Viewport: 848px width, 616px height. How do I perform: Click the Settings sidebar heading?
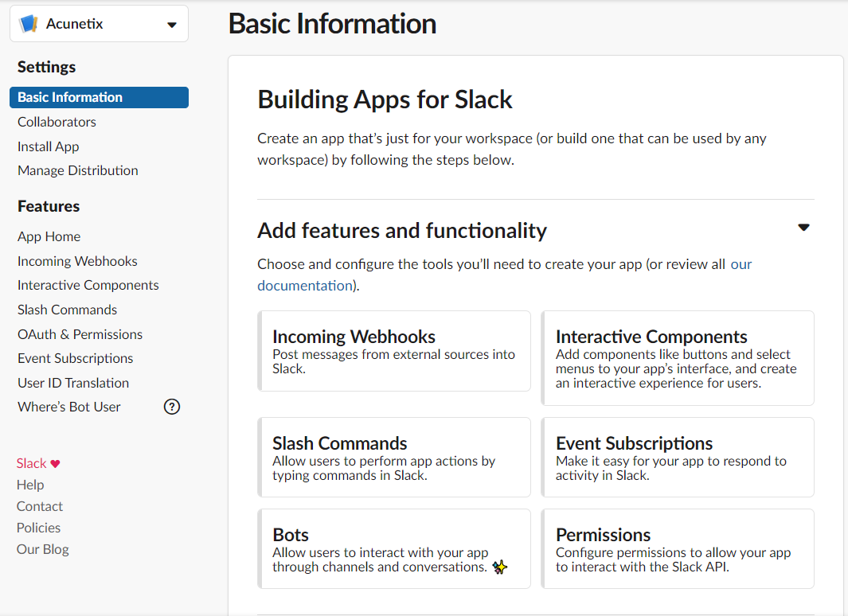[46, 67]
